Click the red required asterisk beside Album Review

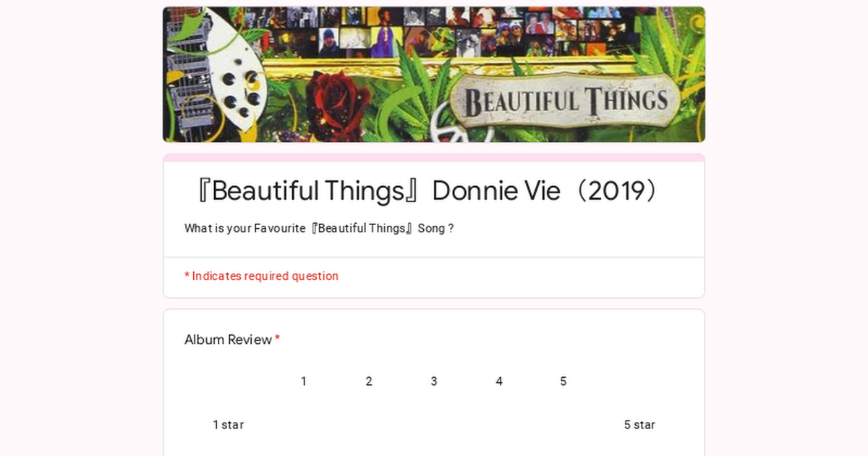pyautogui.click(x=278, y=339)
